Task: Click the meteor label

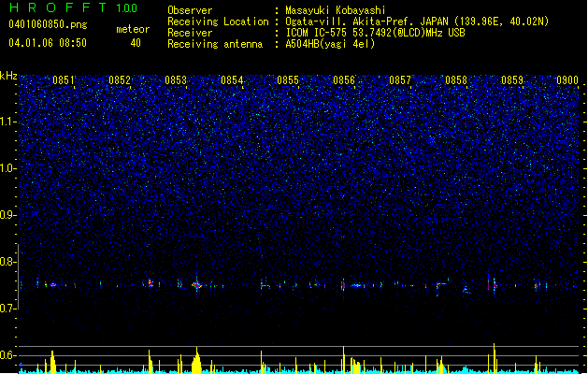Action: pyautogui.click(x=133, y=29)
